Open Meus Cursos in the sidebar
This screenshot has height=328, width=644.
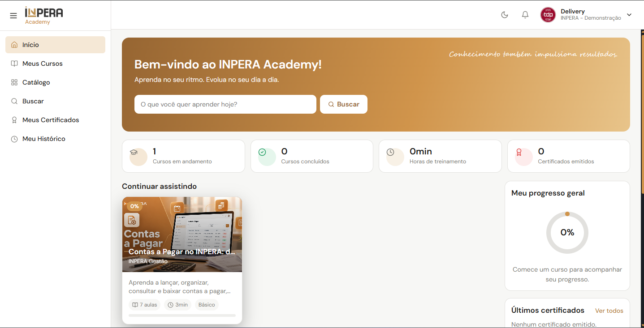55,64
